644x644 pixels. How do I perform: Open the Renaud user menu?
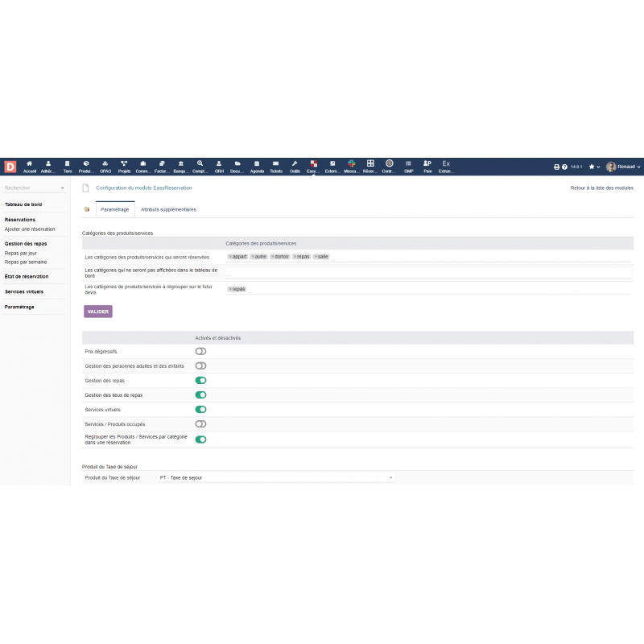click(x=623, y=167)
